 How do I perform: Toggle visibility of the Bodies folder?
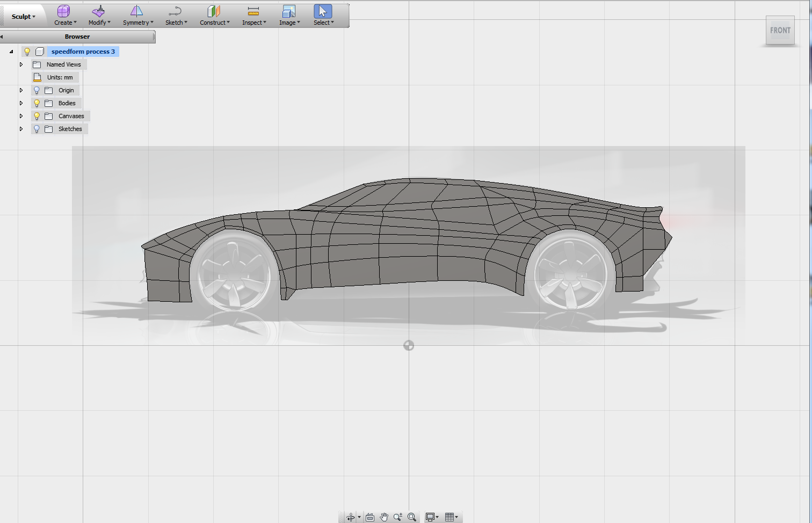[36, 103]
